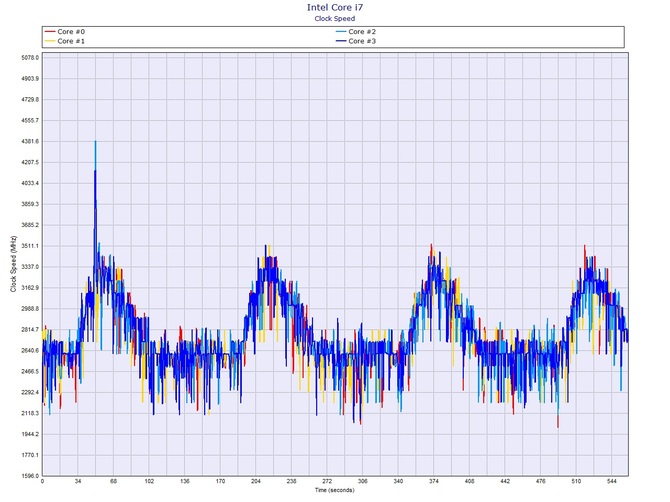The width and height of the screenshot is (670, 502).
Task: Click the yellow Core #1 line swatch
Action: (x=50, y=41)
